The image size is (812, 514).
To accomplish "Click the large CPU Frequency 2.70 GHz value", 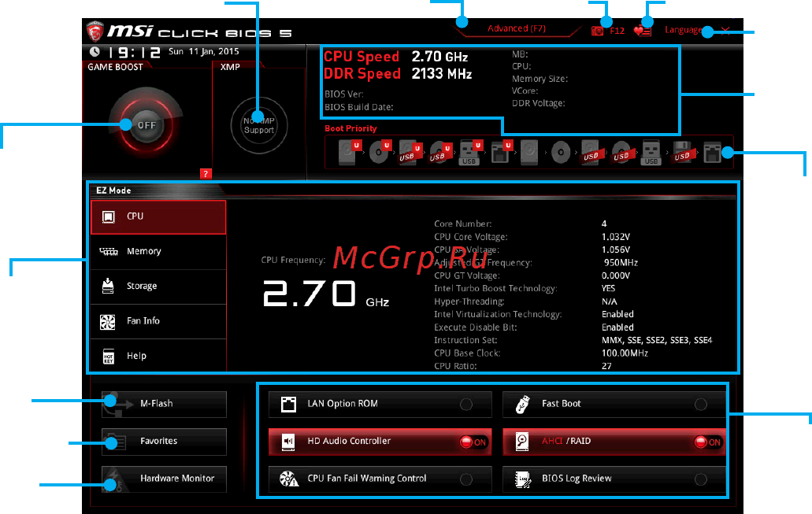I will [x=326, y=294].
